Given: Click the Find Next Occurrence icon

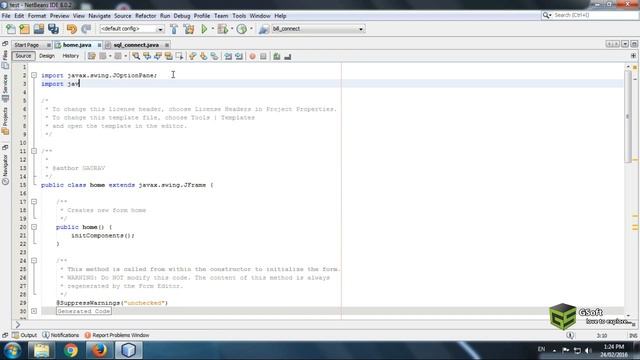Looking at the screenshot, I should pyautogui.click(x=158, y=56).
